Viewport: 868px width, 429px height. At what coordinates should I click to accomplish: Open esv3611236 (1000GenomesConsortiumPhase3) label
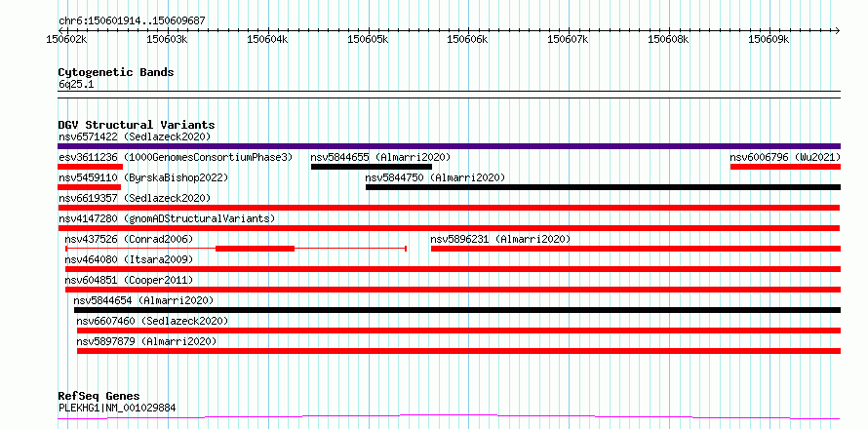[175, 157]
